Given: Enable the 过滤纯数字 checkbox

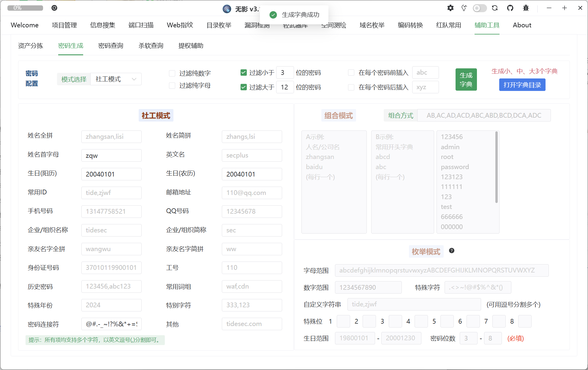Looking at the screenshot, I should pos(172,73).
